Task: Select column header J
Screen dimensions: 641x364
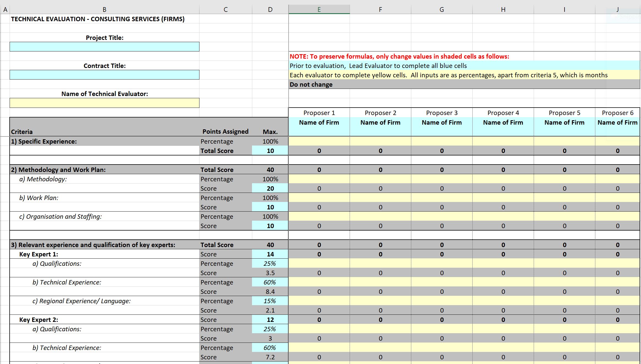Action: [x=617, y=9]
